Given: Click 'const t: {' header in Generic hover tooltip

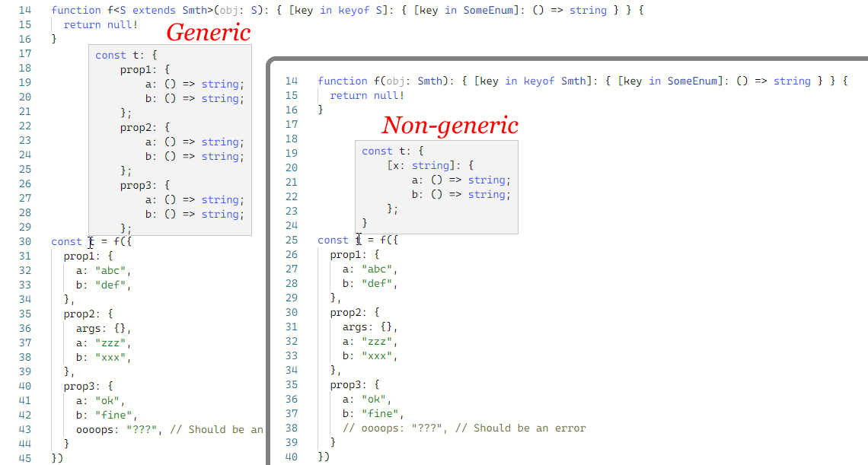Looking at the screenshot, I should point(126,55).
